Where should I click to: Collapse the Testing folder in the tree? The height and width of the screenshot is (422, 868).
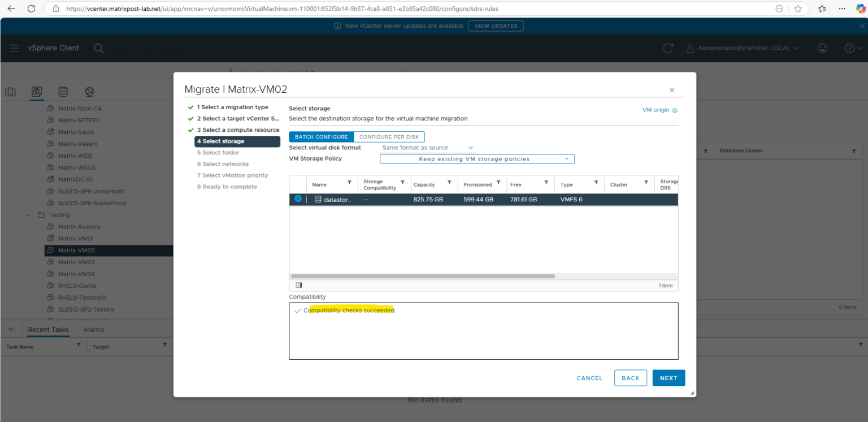(28, 214)
